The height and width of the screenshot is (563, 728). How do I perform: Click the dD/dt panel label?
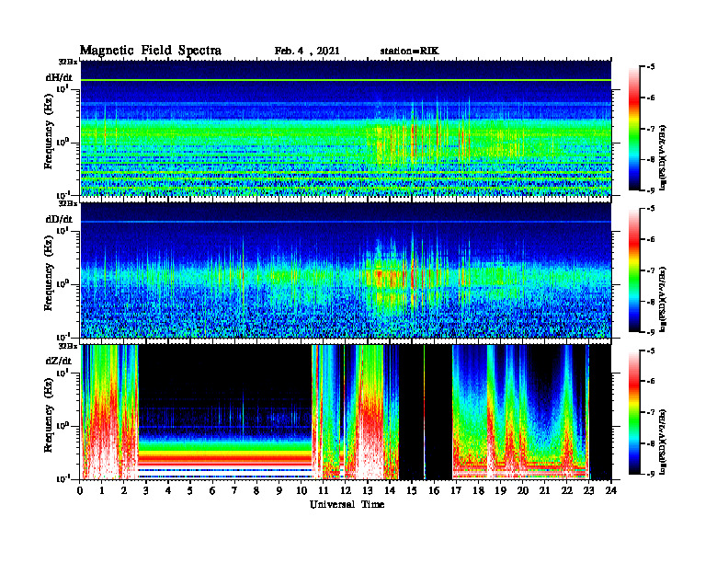click(x=59, y=219)
